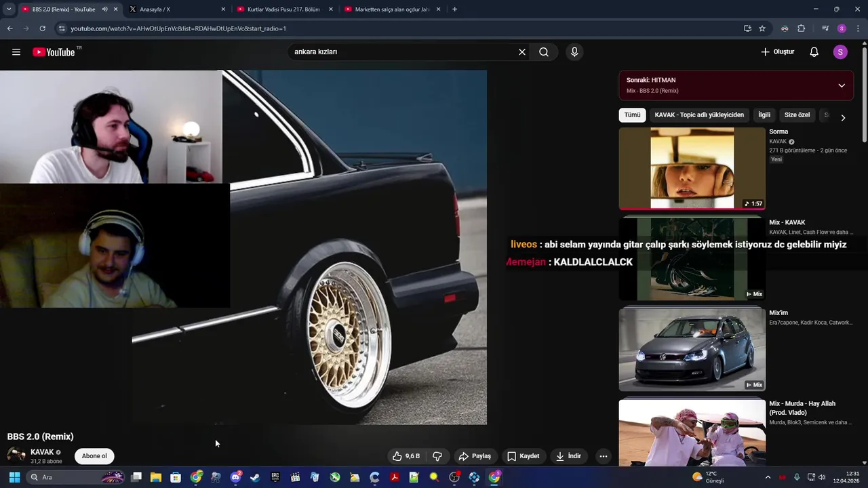This screenshot has height=488, width=868.
Task: Open volume control in system tray
Action: point(822,477)
